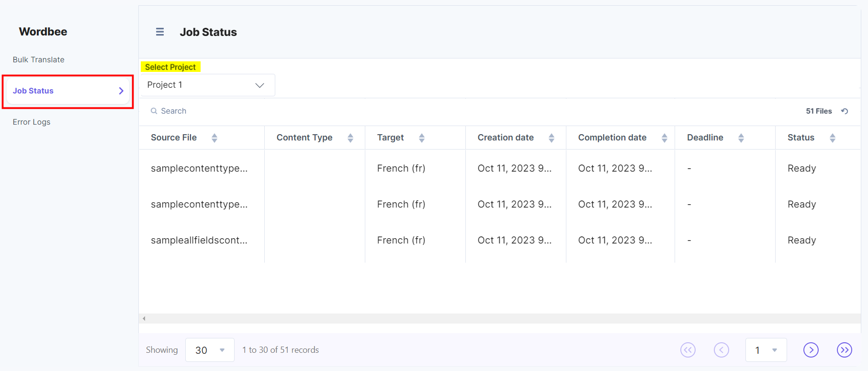Open the page number dropdown showing 1

(766, 350)
